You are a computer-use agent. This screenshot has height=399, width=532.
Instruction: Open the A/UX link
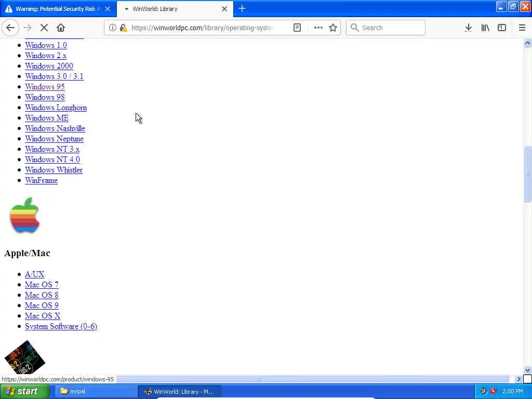[34, 274]
